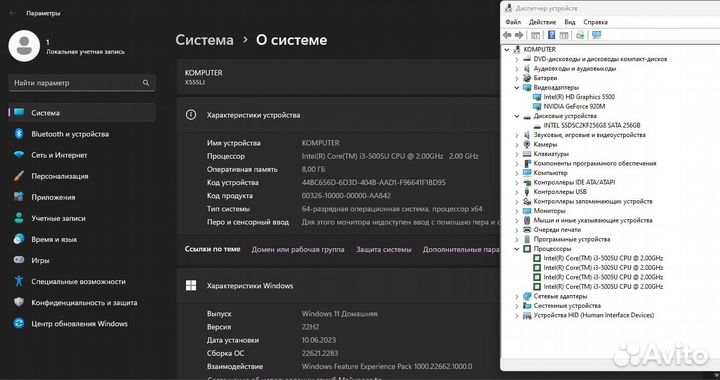The height and width of the screenshot is (380, 720).
Task: Click the Мониторы icon in device tree
Action: pyautogui.click(x=527, y=211)
